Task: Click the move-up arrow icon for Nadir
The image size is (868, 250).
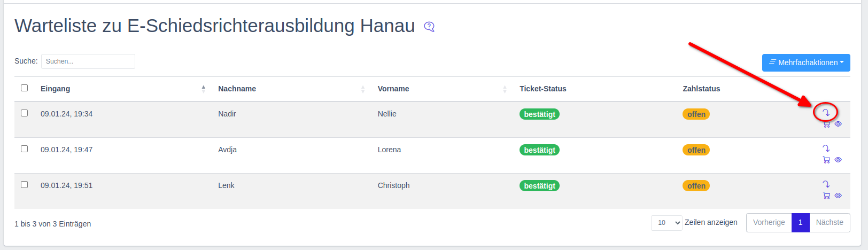Action: pos(826,112)
